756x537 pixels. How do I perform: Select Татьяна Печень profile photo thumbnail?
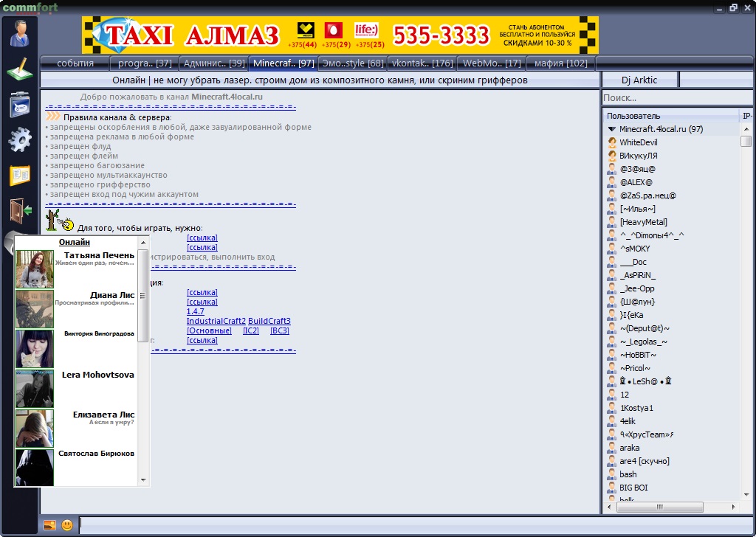(x=35, y=269)
